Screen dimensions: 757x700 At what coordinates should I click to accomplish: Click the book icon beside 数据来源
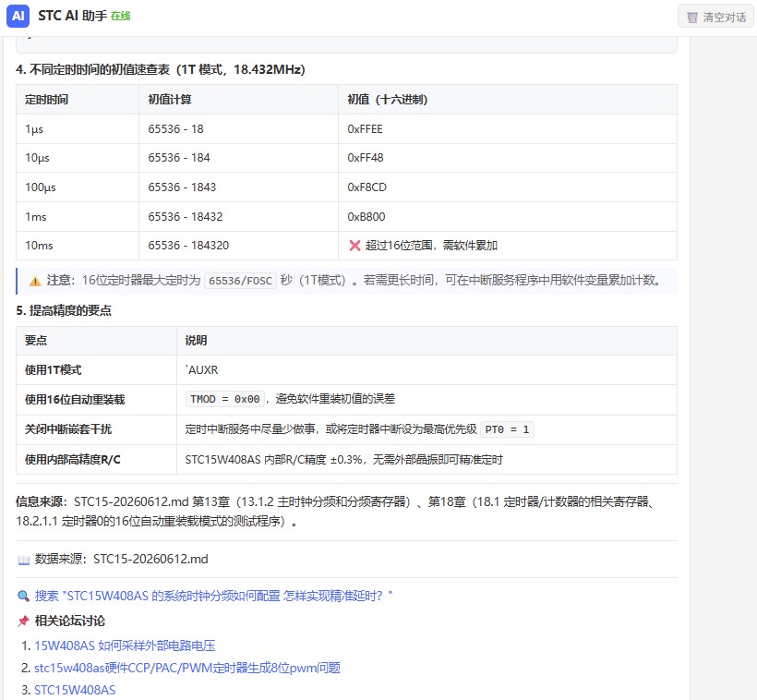(24, 560)
